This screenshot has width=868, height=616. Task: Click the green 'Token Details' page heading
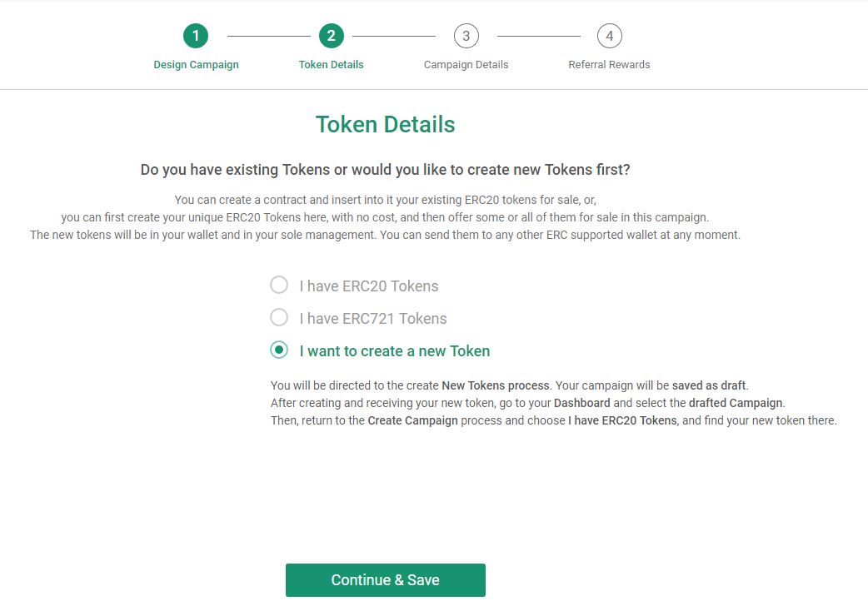(x=386, y=124)
